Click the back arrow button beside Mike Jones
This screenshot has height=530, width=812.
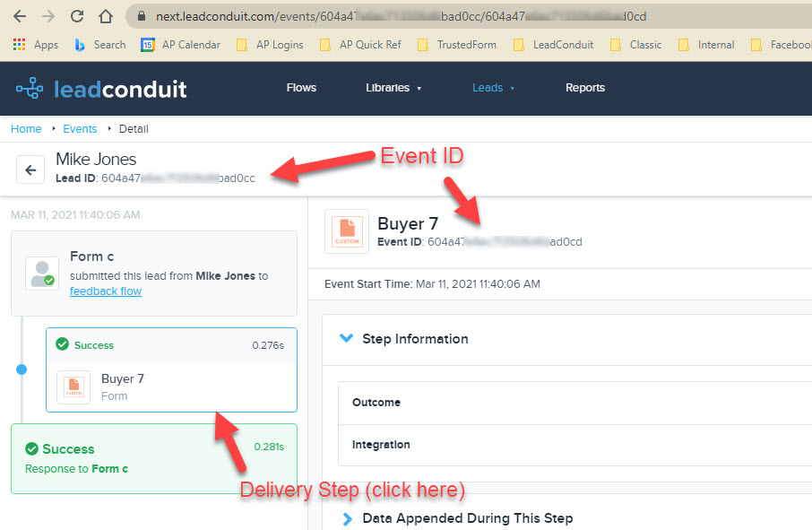(30, 169)
